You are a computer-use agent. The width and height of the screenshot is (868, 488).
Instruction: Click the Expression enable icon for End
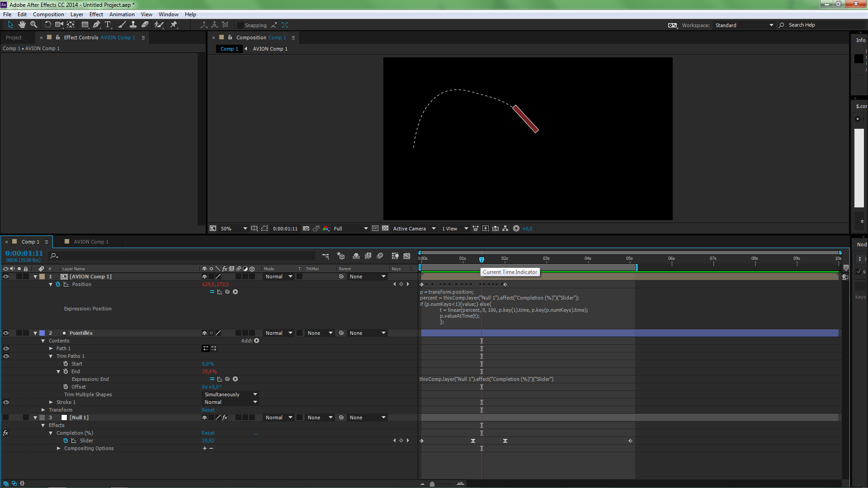(211, 379)
